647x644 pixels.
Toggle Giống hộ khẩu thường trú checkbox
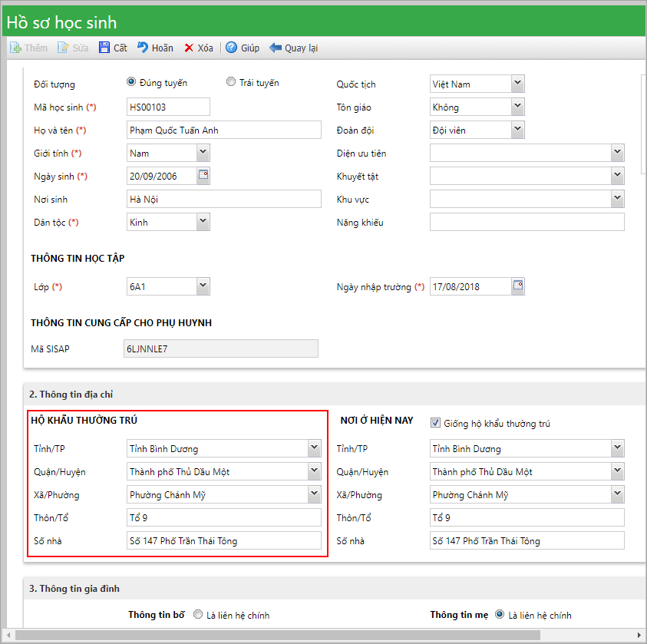(x=435, y=422)
